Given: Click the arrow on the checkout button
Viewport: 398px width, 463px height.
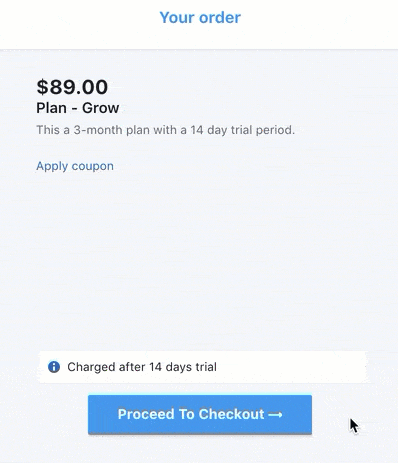Looking at the screenshot, I should 275,414.
